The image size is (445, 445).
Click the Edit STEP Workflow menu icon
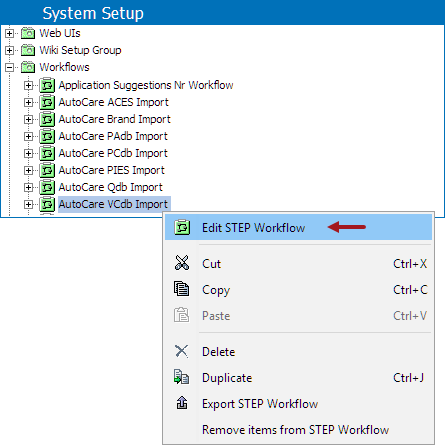coord(182,228)
